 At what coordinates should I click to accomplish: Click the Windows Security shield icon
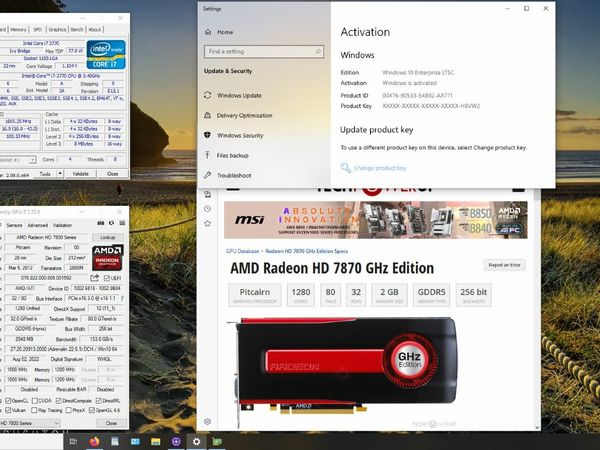(207, 135)
